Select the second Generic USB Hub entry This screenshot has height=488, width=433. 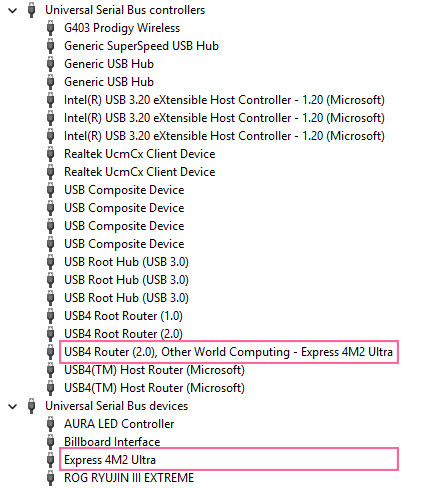(x=109, y=82)
